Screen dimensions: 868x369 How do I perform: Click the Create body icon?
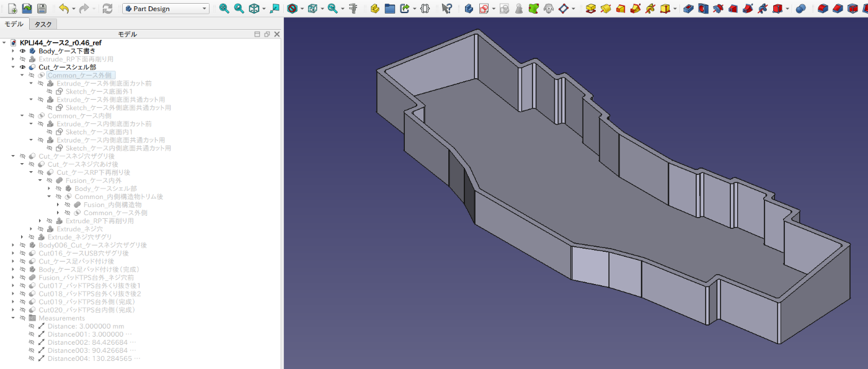[469, 9]
